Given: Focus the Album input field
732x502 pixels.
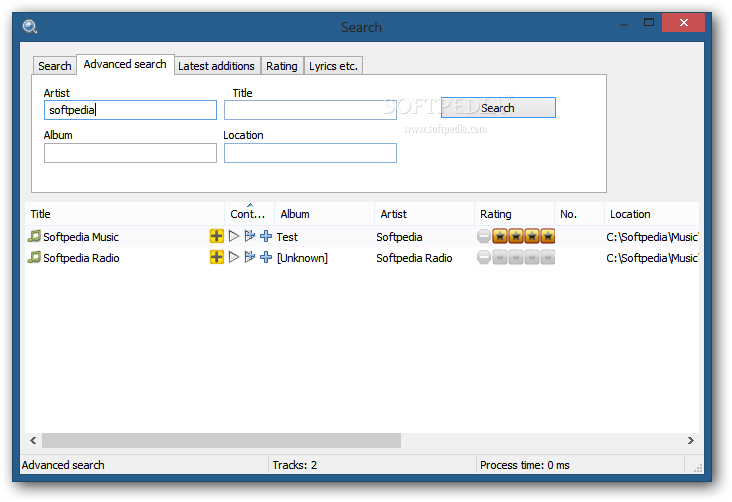Looking at the screenshot, I should click(x=130, y=153).
